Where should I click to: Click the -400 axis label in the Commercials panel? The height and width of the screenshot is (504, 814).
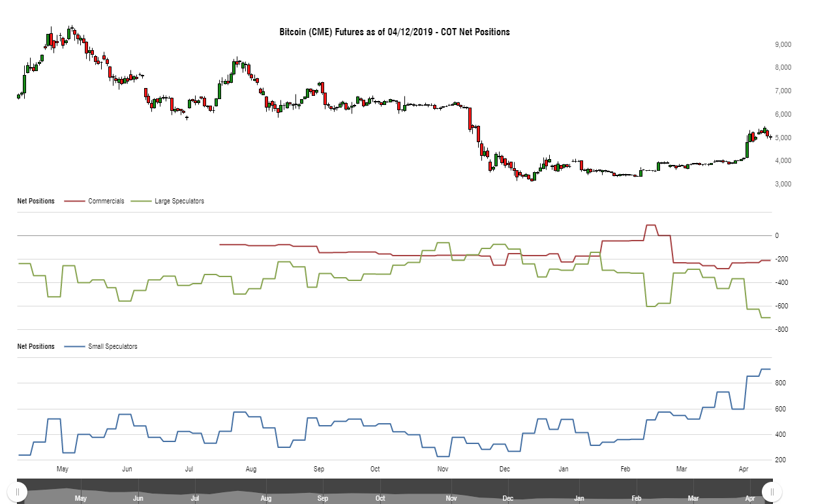pyautogui.click(x=781, y=283)
